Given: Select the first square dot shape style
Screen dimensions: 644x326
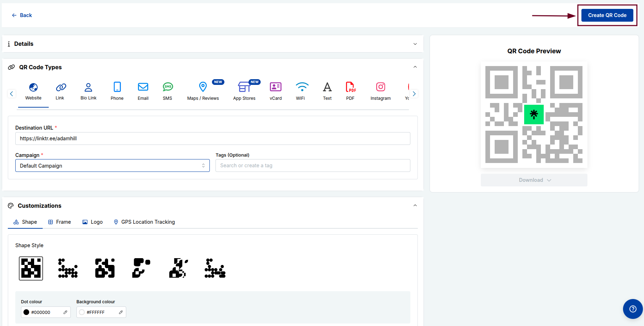Looking at the screenshot, I should coord(31,268).
